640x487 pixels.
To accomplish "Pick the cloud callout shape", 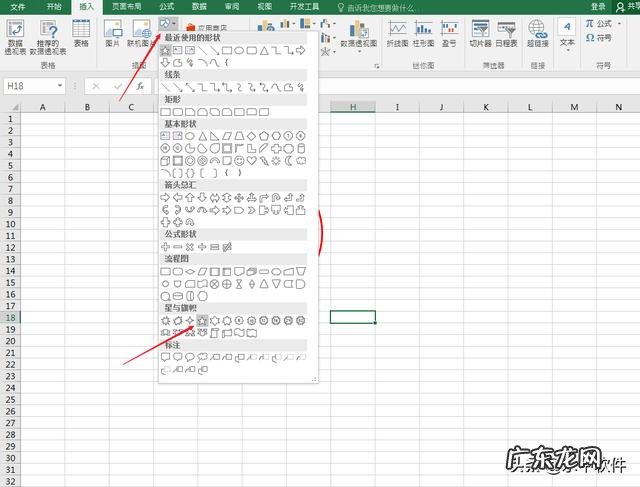I will [x=202, y=358].
